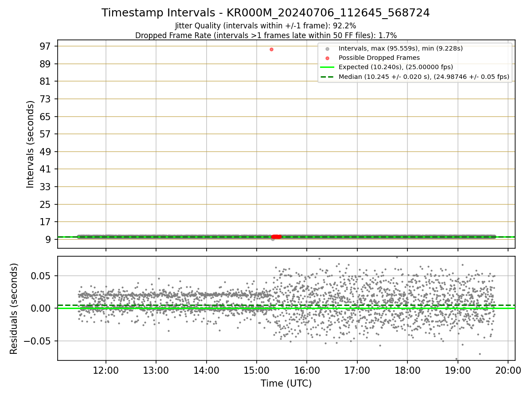The height and width of the screenshot is (399, 532).
Task: Click the 97 tick on the intervals axis
Action: point(46,46)
